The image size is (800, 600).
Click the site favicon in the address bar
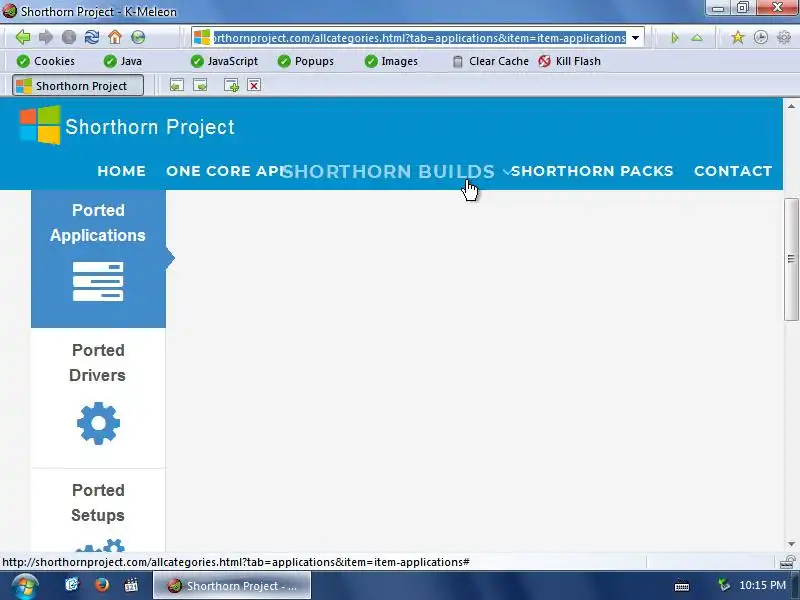tap(202, 37)
